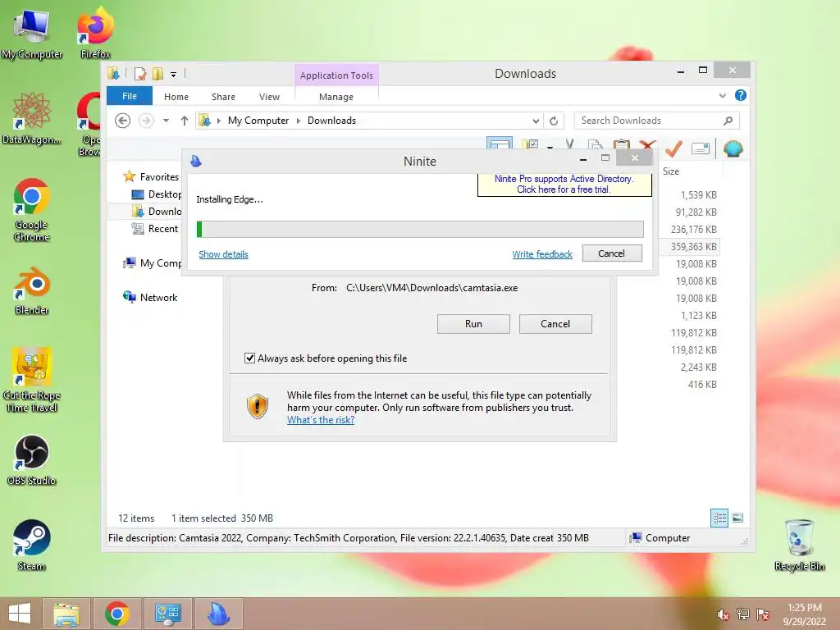
Task: Click the orange checkmark toolbar icon
Action: pyautogui.click(x=673, y=148)
